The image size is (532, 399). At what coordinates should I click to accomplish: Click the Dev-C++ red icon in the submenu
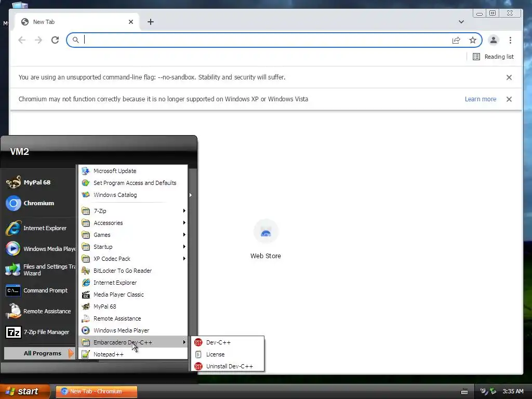point(198,342)
